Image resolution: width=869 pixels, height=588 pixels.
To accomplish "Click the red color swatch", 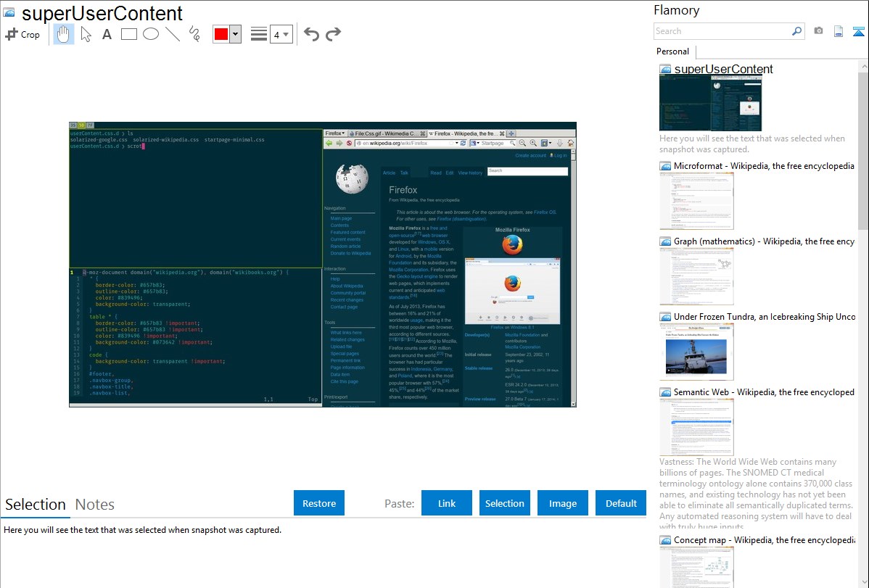I will click(221, 34).
